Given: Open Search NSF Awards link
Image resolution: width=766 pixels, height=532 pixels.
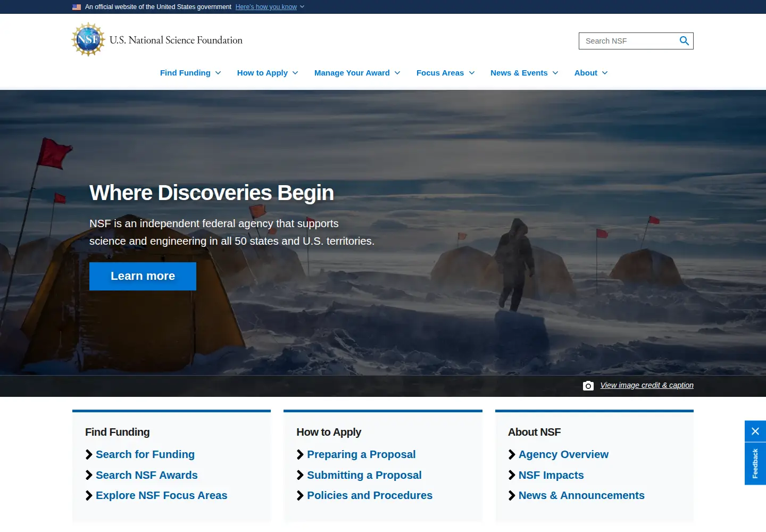Looking at the screenshot, I should (147, 475).
